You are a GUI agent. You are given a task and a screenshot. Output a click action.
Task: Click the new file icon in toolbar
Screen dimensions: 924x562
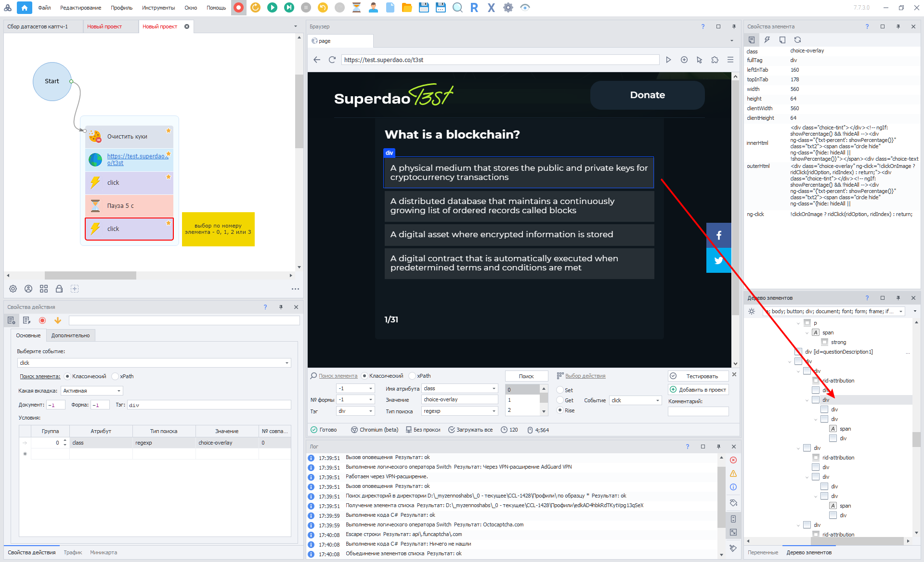[390, 8]
